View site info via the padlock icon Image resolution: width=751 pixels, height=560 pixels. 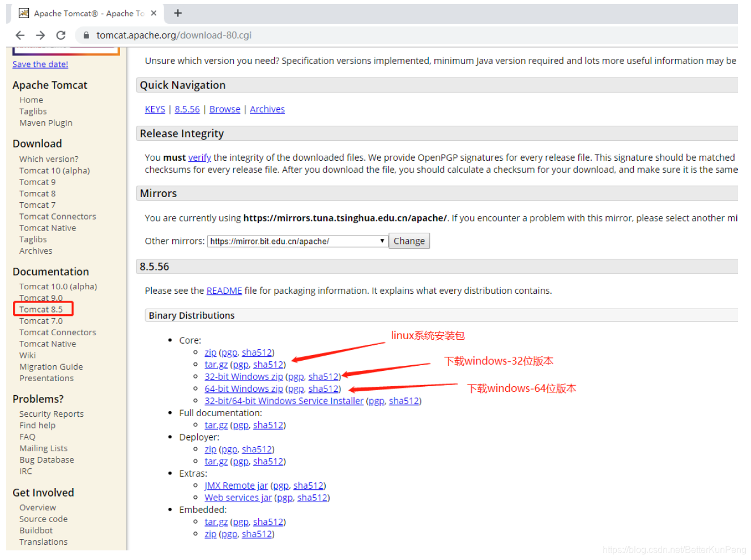[86, 35]
